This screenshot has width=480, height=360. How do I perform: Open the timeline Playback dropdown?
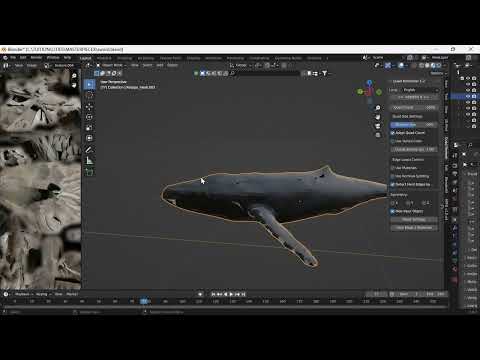(23, 294)
